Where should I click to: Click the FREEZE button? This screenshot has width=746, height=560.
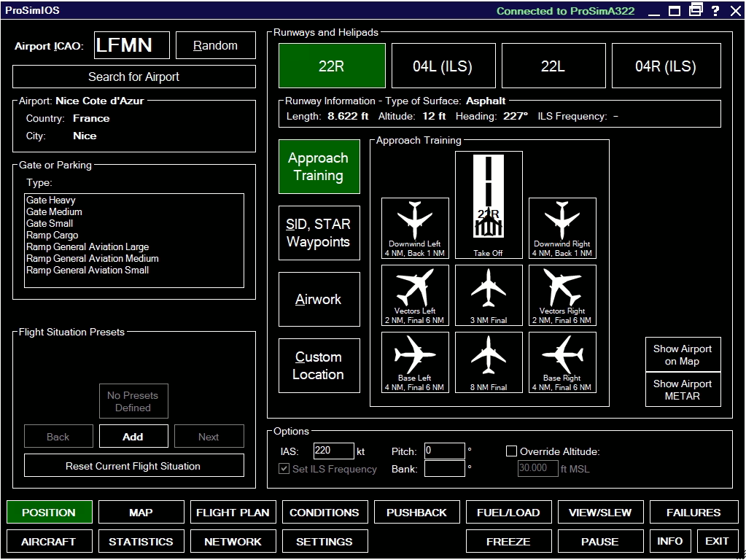coord(508,542)
